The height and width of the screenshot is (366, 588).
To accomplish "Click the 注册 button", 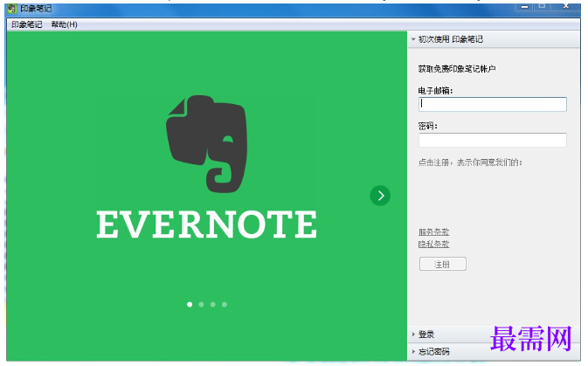I will (442, 264).
